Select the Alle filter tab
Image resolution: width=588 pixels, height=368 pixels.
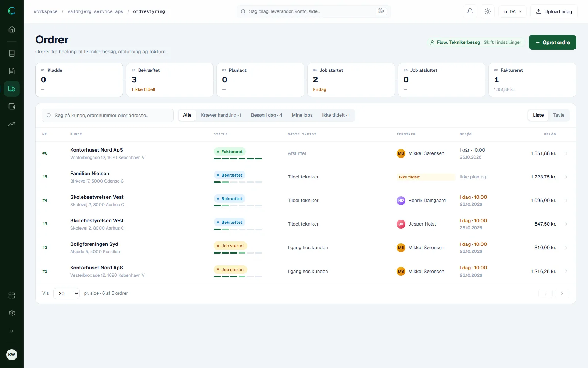pos(187,115)
